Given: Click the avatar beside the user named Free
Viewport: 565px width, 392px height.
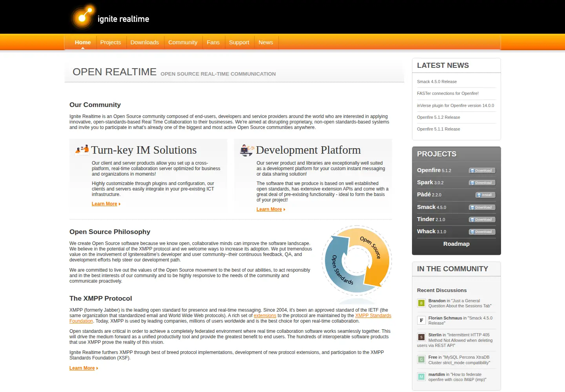Looking at the screenshot, I should (421, 359).
